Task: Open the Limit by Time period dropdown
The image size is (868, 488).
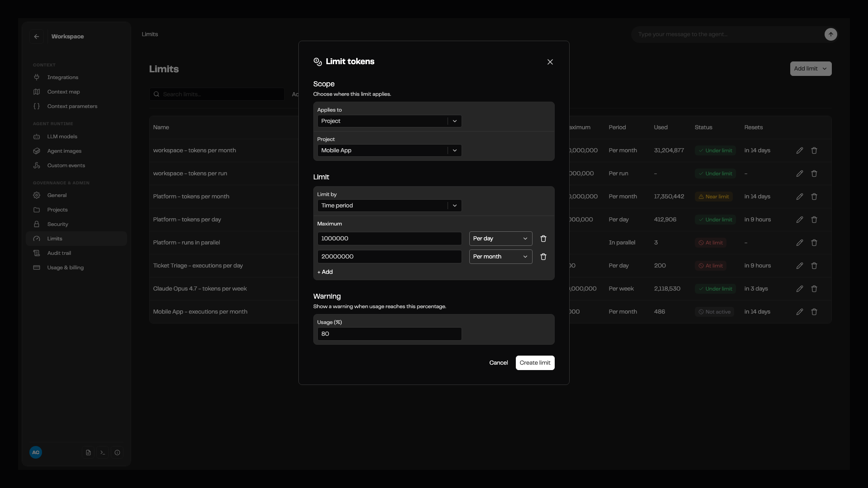Action: tap(389, 206)
